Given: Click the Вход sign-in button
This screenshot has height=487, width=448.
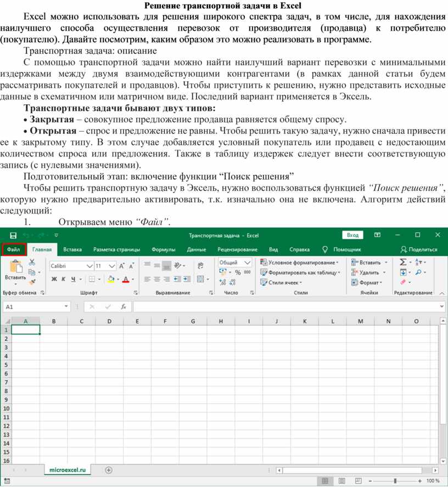Looking at the screenshot, I should click(352, 235).
